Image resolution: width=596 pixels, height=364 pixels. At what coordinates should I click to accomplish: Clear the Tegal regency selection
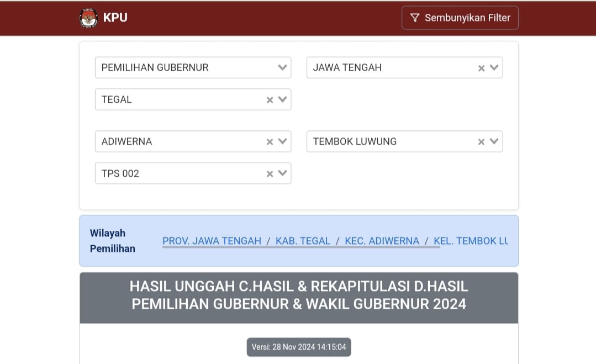[270, 100]
